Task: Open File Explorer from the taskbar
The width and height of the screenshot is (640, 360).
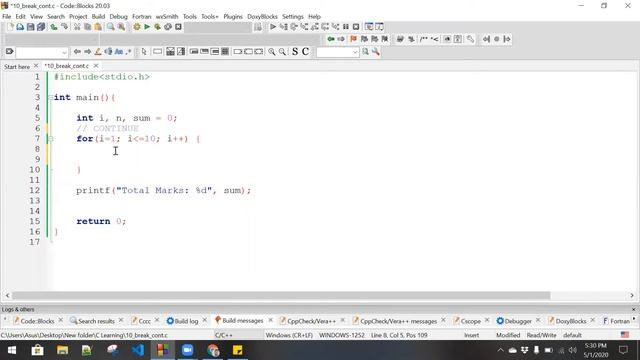Action: (x=62, y=350)
